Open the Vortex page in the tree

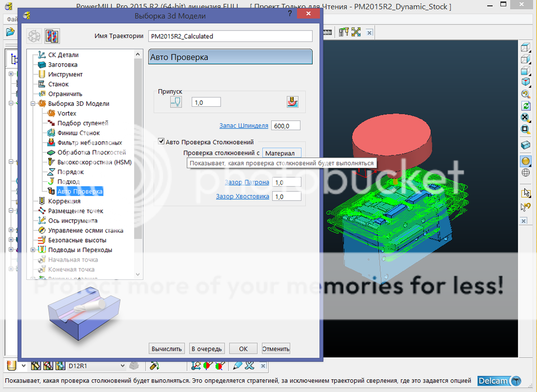click(67, 113)
